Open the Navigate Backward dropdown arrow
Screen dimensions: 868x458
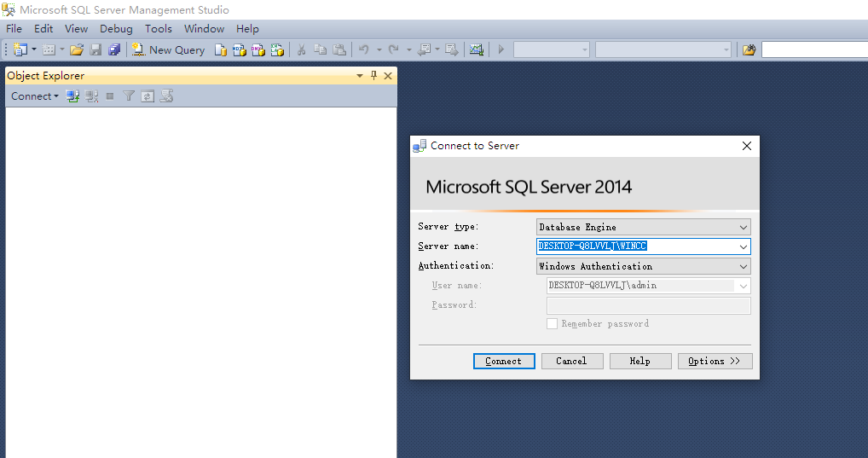click(x=437, y=49)
